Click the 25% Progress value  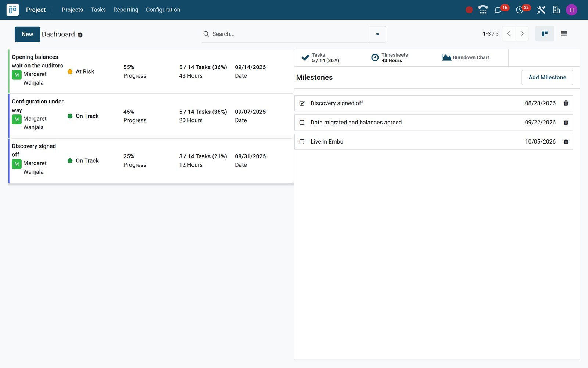point(129,156)
